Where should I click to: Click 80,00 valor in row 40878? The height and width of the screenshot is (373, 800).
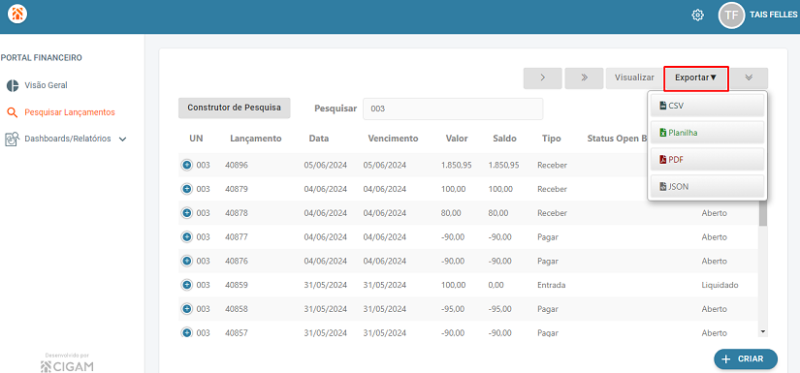point(451,213)
